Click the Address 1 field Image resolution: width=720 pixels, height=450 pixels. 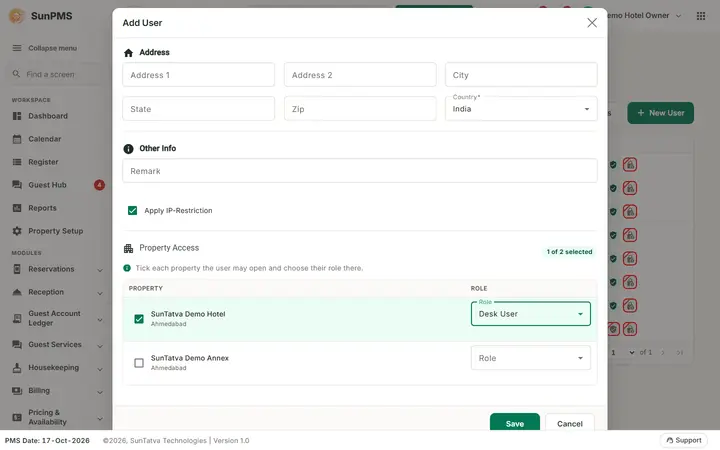pos(198,75)
